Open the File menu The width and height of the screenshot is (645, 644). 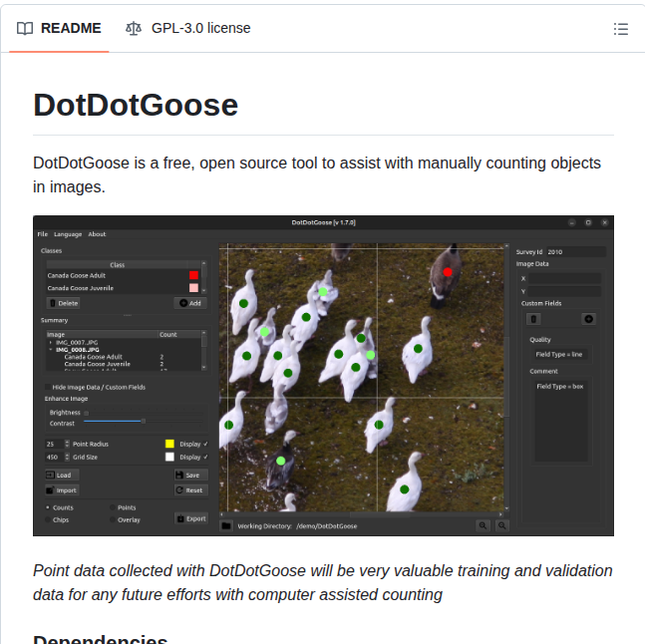point(43,234)
